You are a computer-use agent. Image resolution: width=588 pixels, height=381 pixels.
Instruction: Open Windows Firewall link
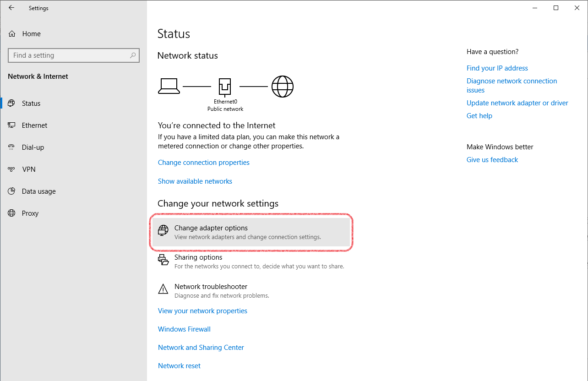[184, 329]
